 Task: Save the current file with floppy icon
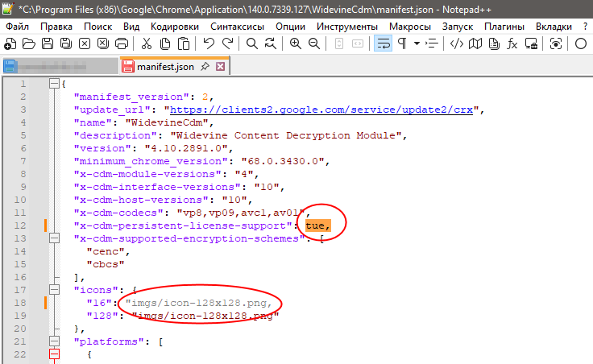click(x=48, y=43)
